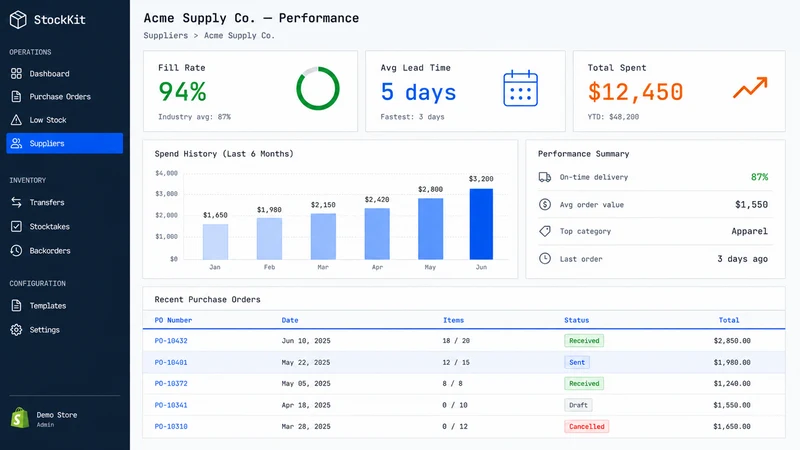
Task: Sort orders by the Total column header
Action: pos(729,320)
